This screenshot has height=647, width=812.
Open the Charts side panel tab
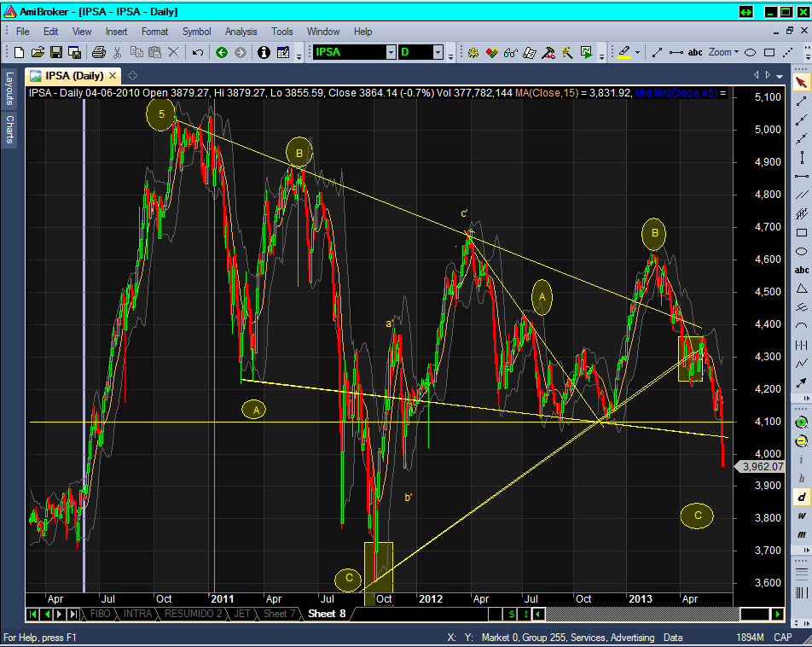pyautogui.click(x=9, y=129)
